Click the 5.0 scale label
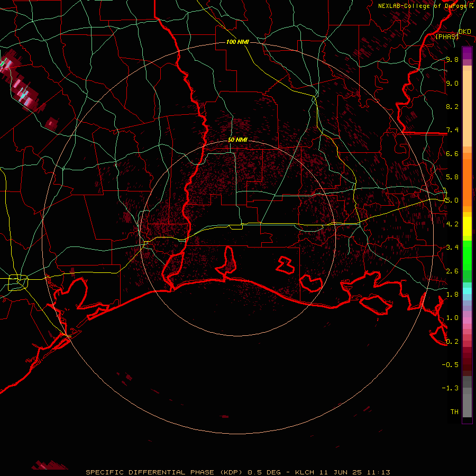 click(x=452, y=200)
